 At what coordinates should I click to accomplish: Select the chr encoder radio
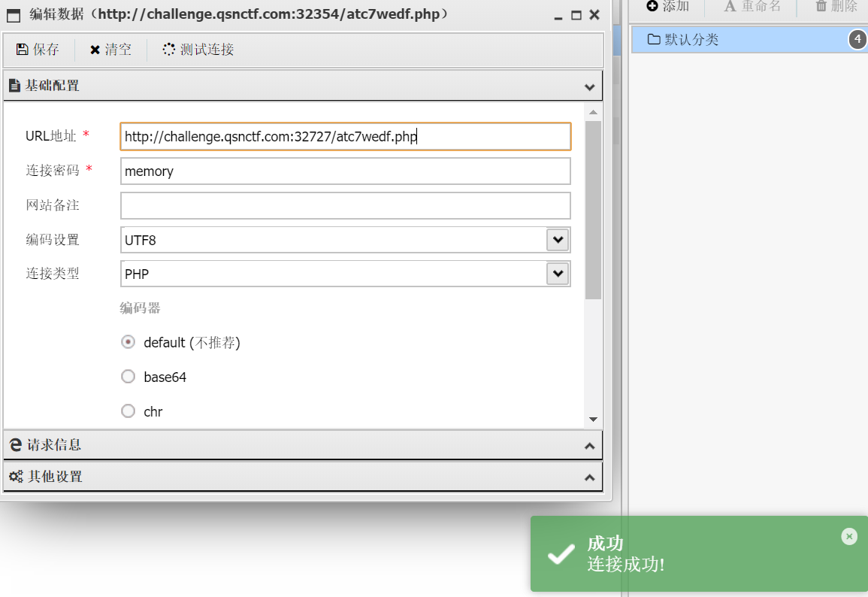point(128,411)
